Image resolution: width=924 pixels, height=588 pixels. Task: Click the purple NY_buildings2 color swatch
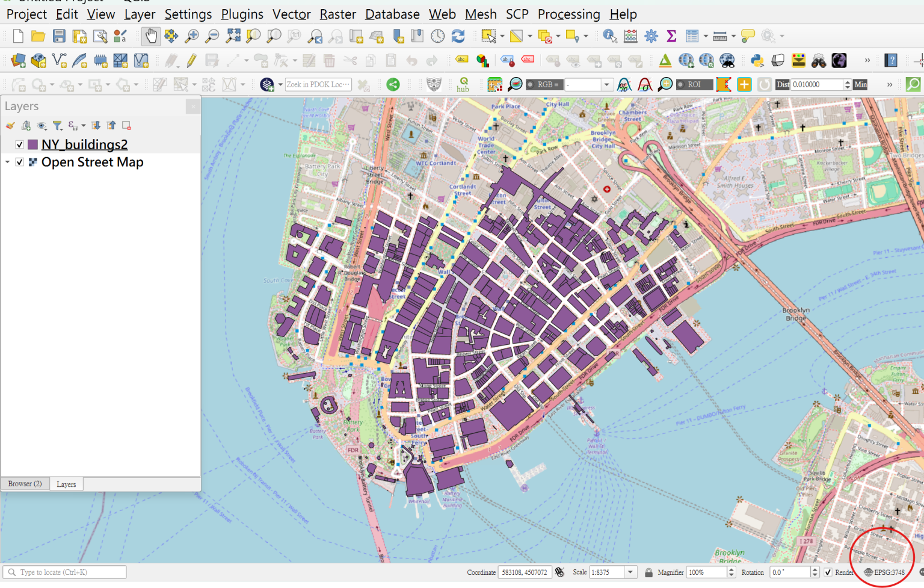coord(33,144)
